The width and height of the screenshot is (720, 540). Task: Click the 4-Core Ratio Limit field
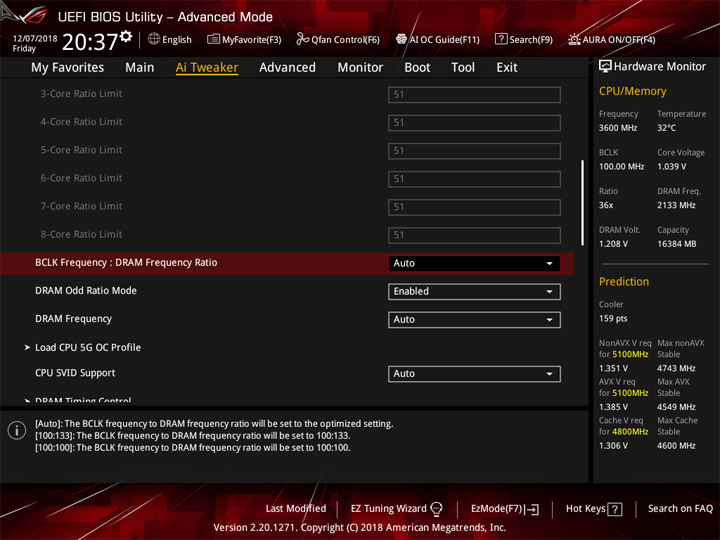coord(474,123)
